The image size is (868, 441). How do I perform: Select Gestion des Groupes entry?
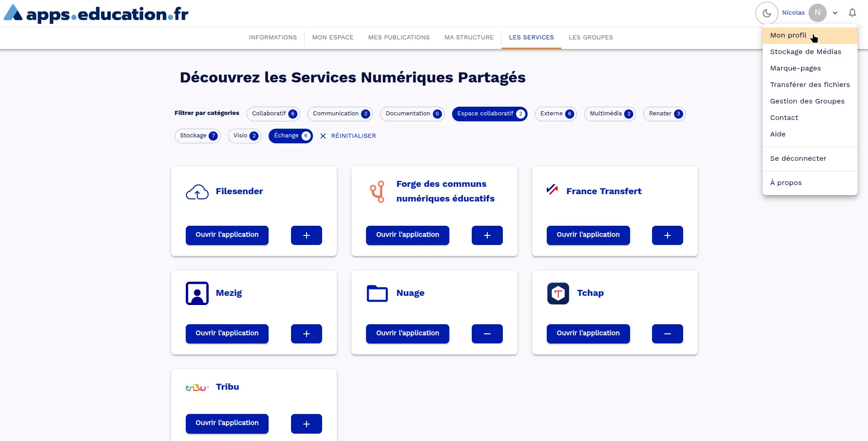810,101
